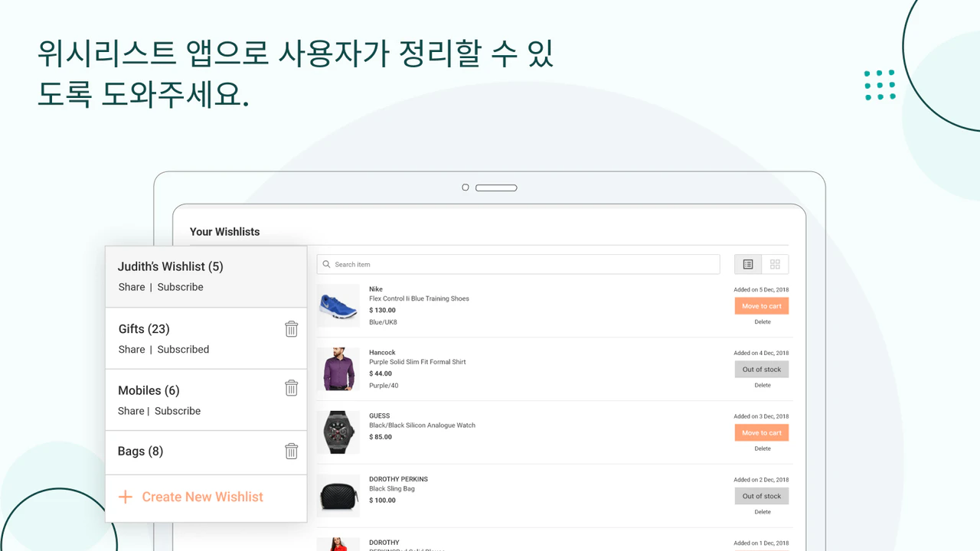
Task: Click Added on 3 Dec, 2018 text
Action: (x=761, y=417)
